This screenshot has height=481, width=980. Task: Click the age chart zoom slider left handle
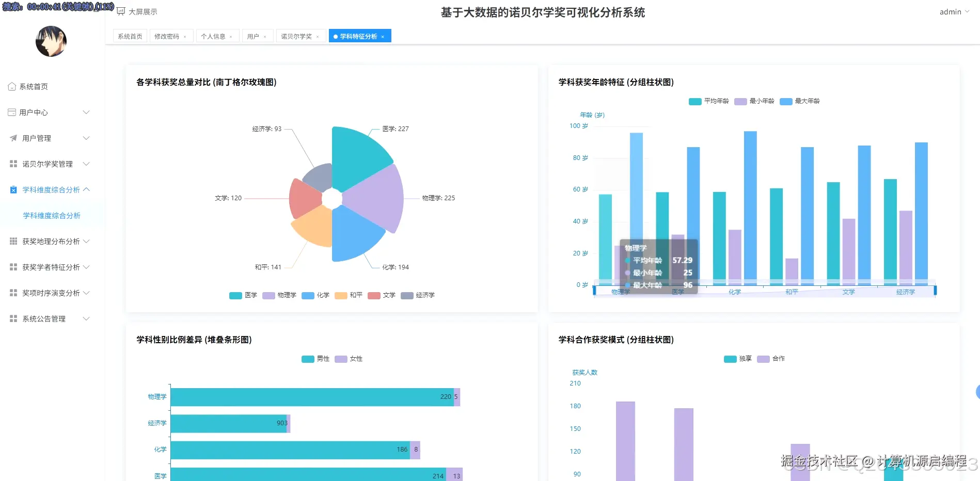(x=594, y=291)
